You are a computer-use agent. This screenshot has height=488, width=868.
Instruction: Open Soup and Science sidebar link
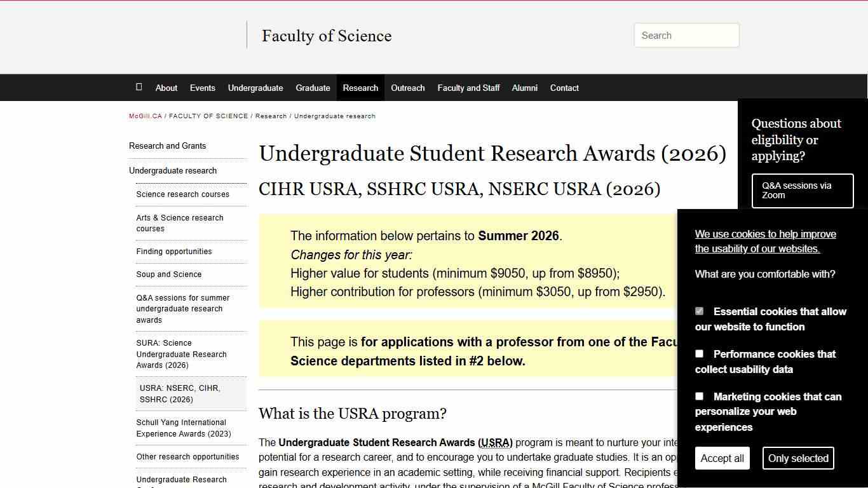(168, 274)
